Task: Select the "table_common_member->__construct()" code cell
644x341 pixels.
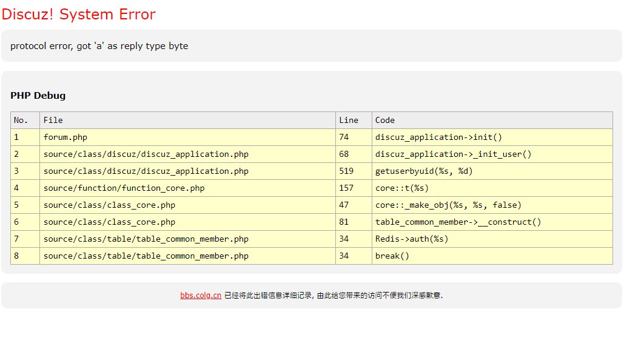Action: pos(492,222)
